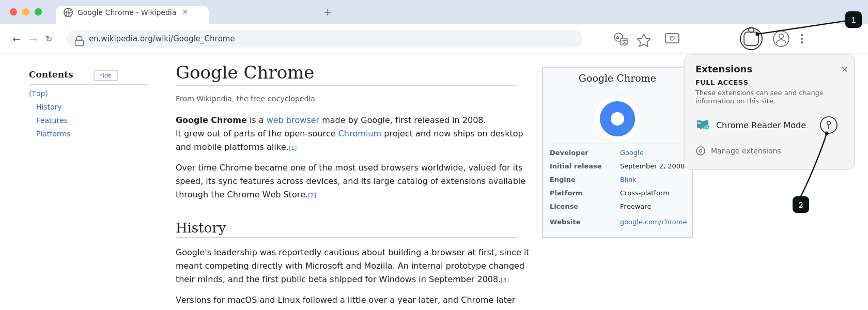Pin the Chrome Reader Mode extension

tap(829, 125)
